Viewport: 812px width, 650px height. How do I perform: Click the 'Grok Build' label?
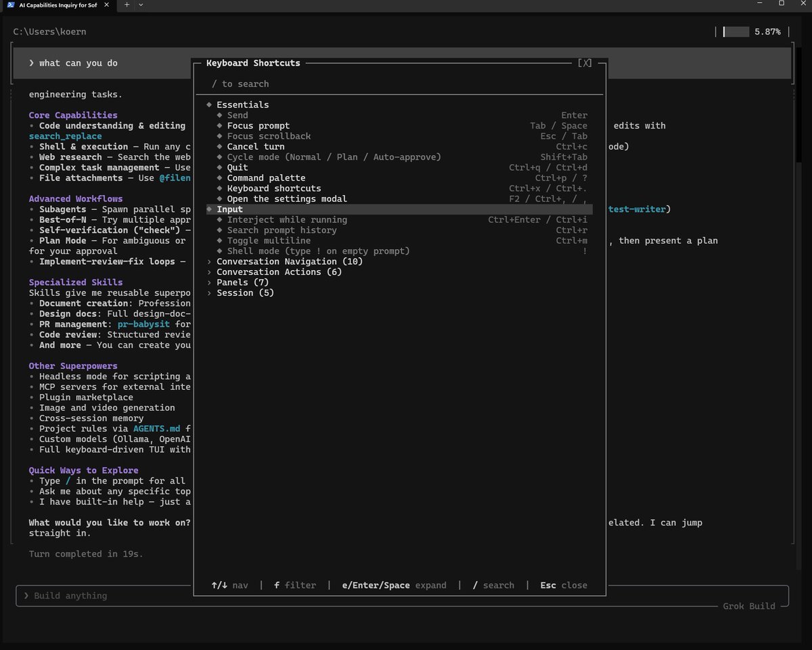pos(749,606)
